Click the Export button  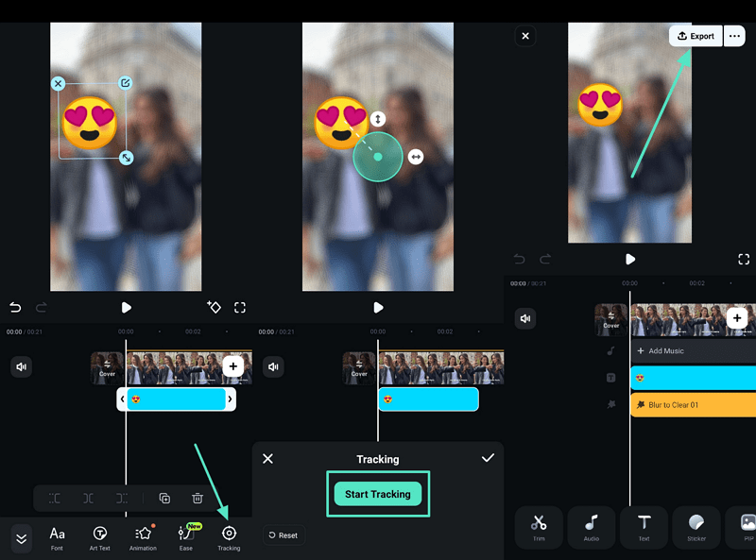696,36
